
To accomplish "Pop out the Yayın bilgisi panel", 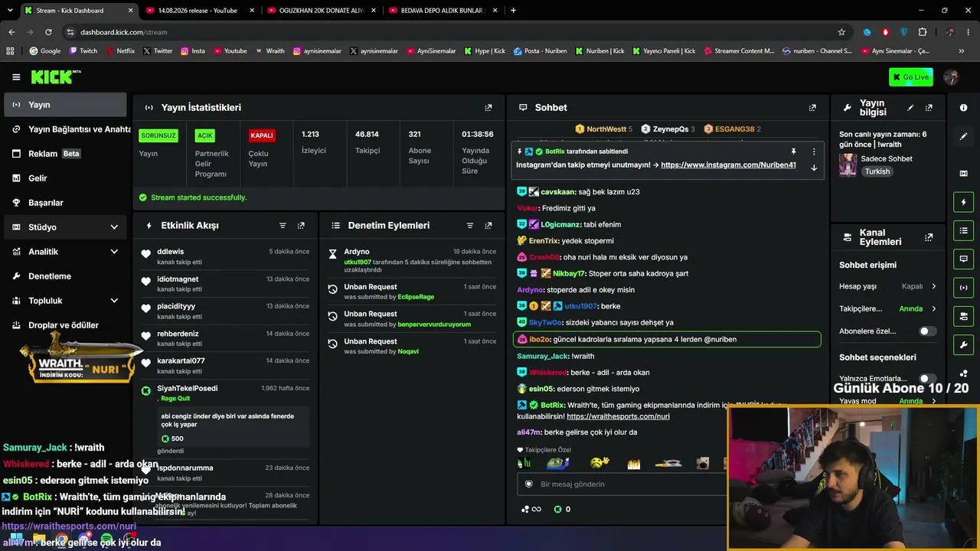I will pos(929,108).
